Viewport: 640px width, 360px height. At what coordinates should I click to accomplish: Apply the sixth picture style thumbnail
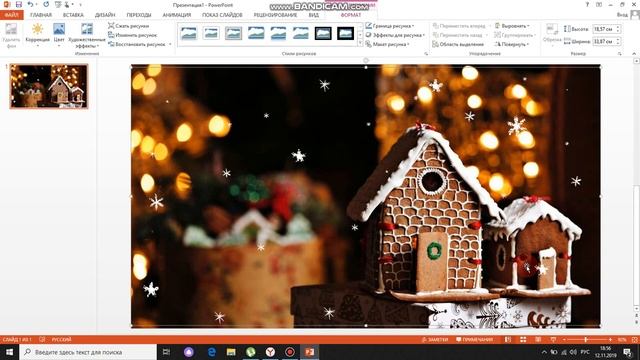tap(301, 33)
